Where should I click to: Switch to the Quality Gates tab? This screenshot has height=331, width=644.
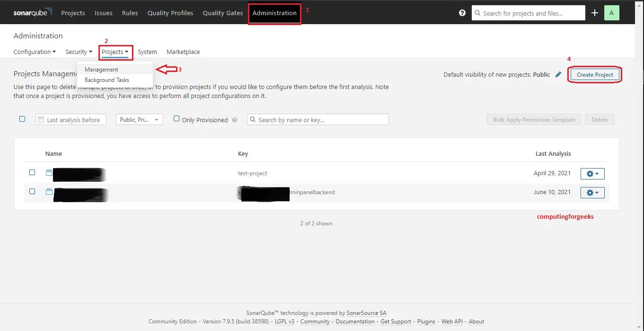[x=222, y=13]
